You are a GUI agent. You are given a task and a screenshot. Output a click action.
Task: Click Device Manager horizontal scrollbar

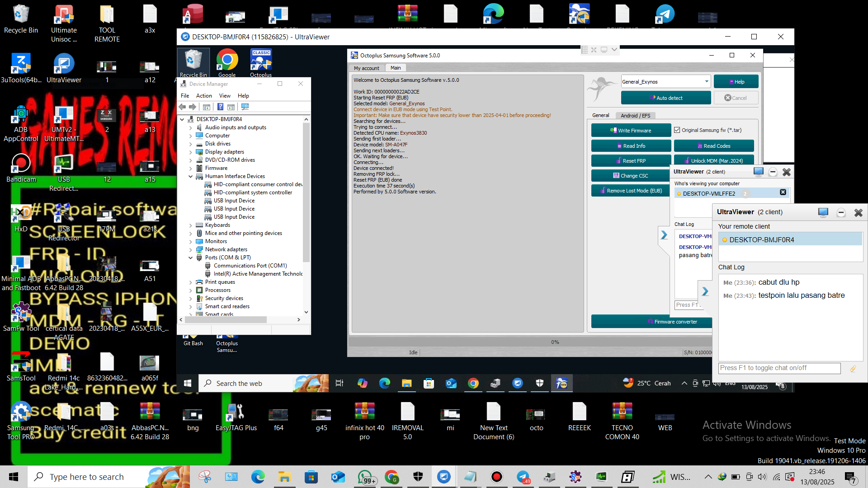coord(226,319)
